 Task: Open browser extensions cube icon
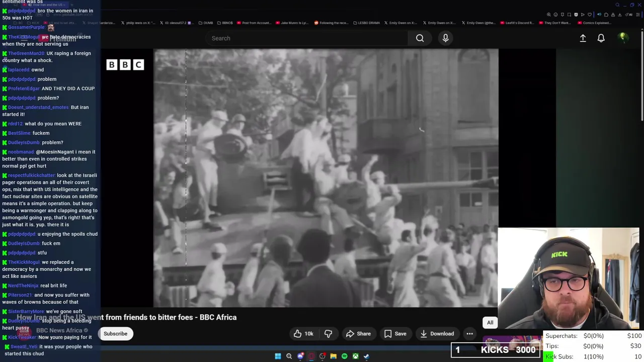click(x=606, y=15)
